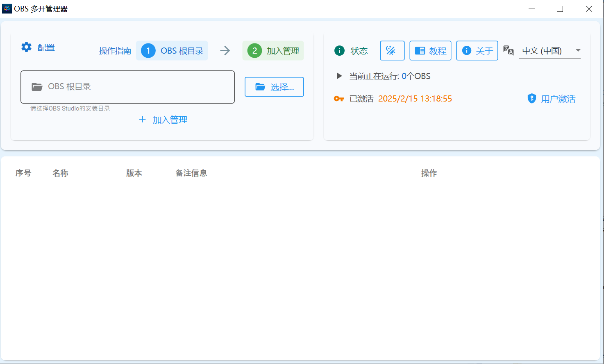Screen dimensions: 604x364
Task: Click the 备注信息 column header
Action: click(x=191, y=173)
